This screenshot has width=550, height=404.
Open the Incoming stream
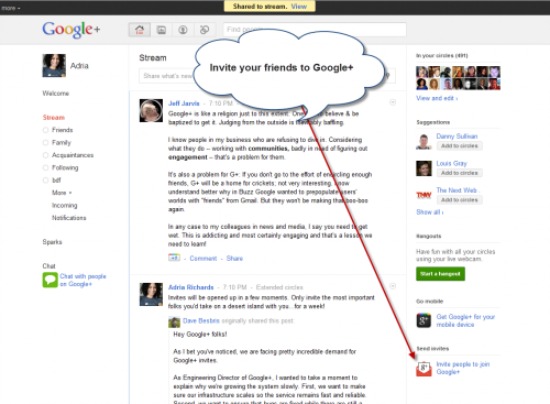[65, 206]
